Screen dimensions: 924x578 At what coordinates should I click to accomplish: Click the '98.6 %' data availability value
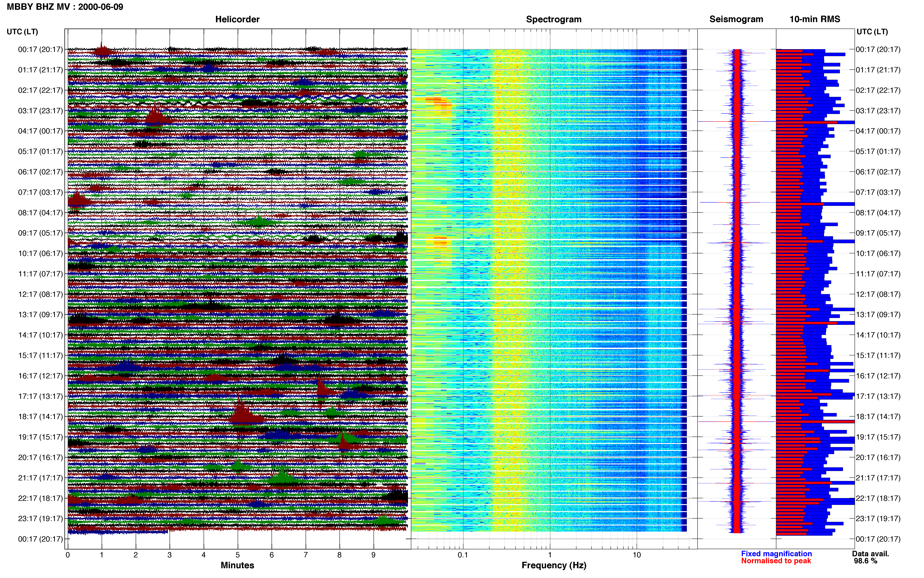click(865, 561)
